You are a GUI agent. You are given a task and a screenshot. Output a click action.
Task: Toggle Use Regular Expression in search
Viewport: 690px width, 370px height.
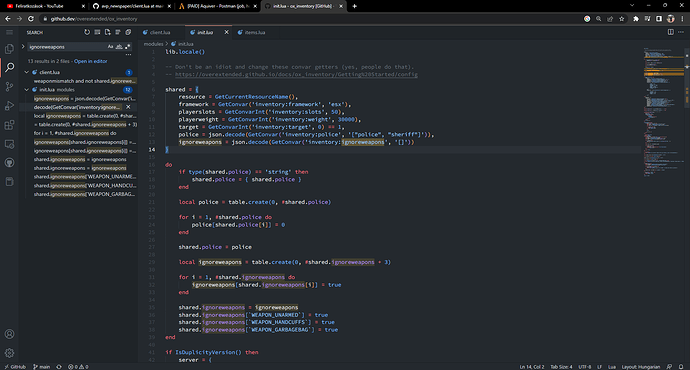(128, 46)
